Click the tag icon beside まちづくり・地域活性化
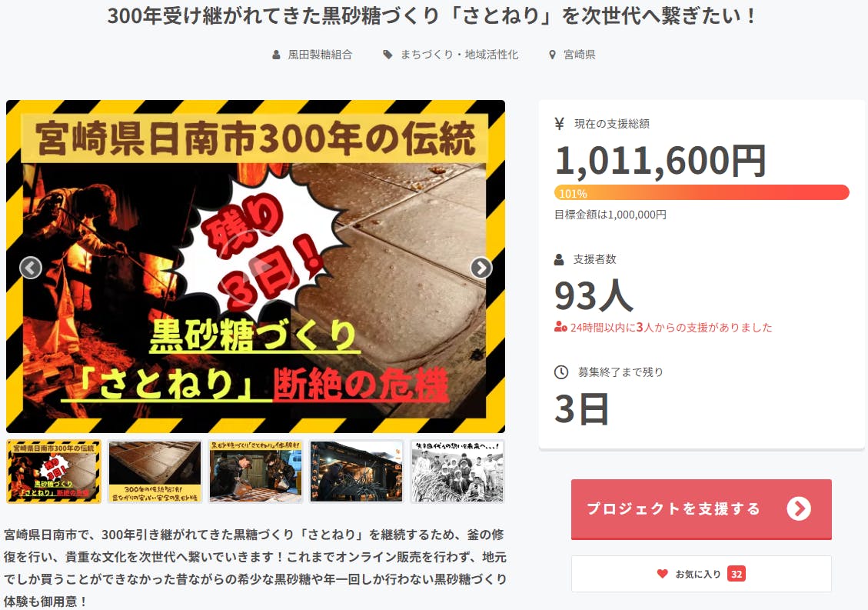868x610 pixels. click(388, 55)
